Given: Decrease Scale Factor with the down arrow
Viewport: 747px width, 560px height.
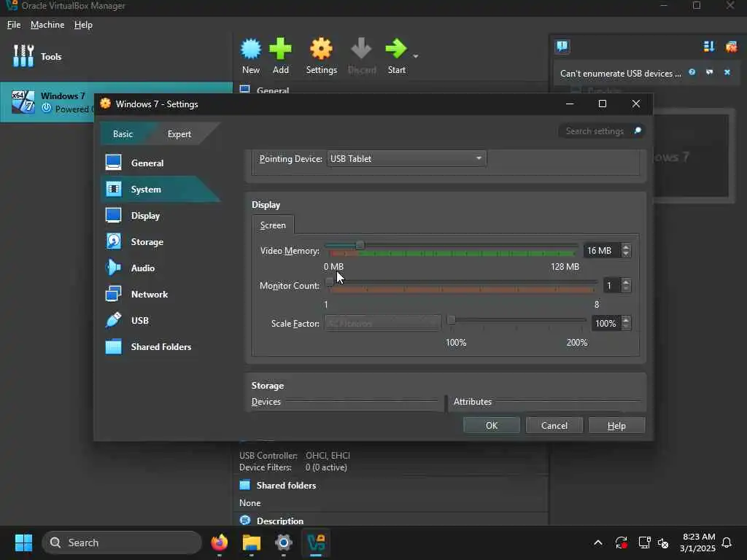Looking at the screenshot, I should [x=626, y=327].
